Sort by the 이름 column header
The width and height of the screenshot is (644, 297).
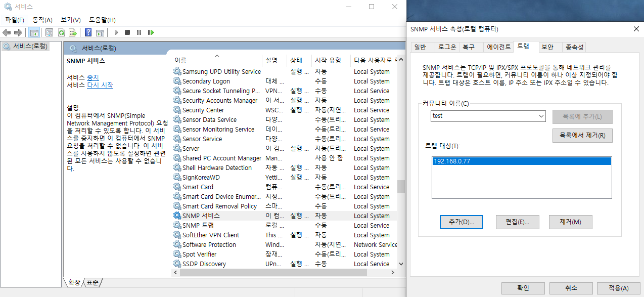tap(217, 60)
